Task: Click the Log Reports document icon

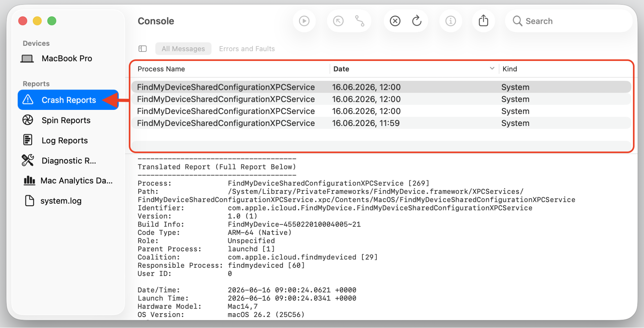Action: coord(28,140)
